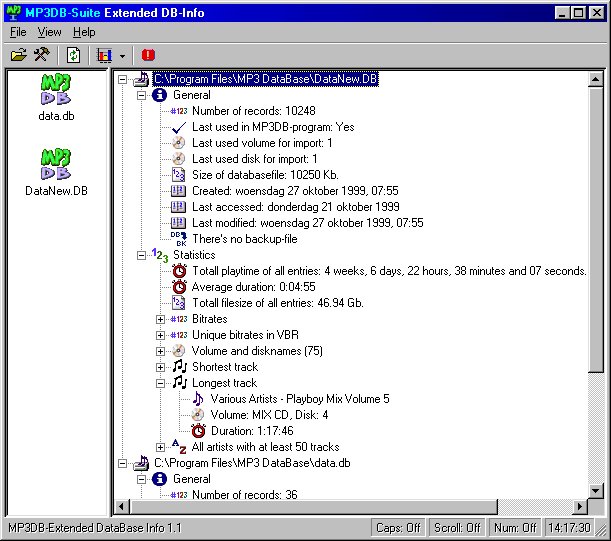Click the open folder toolbar icon

coord(18,55)
